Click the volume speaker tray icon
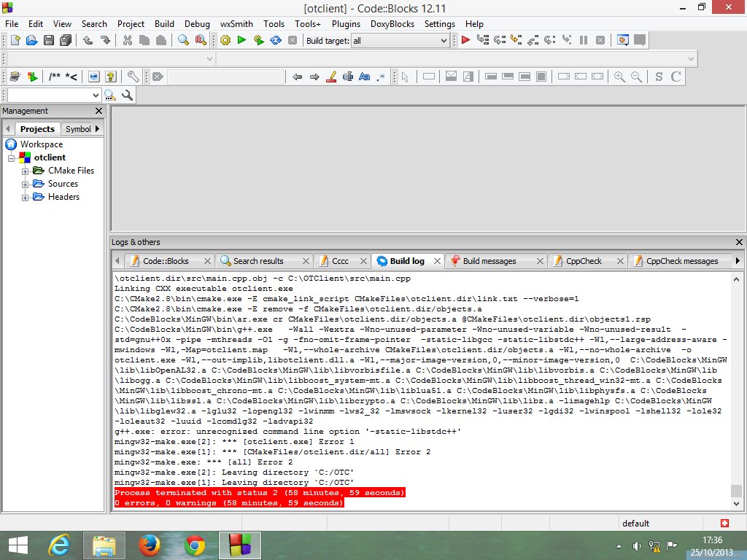747x560 pixels. point(636,545)
